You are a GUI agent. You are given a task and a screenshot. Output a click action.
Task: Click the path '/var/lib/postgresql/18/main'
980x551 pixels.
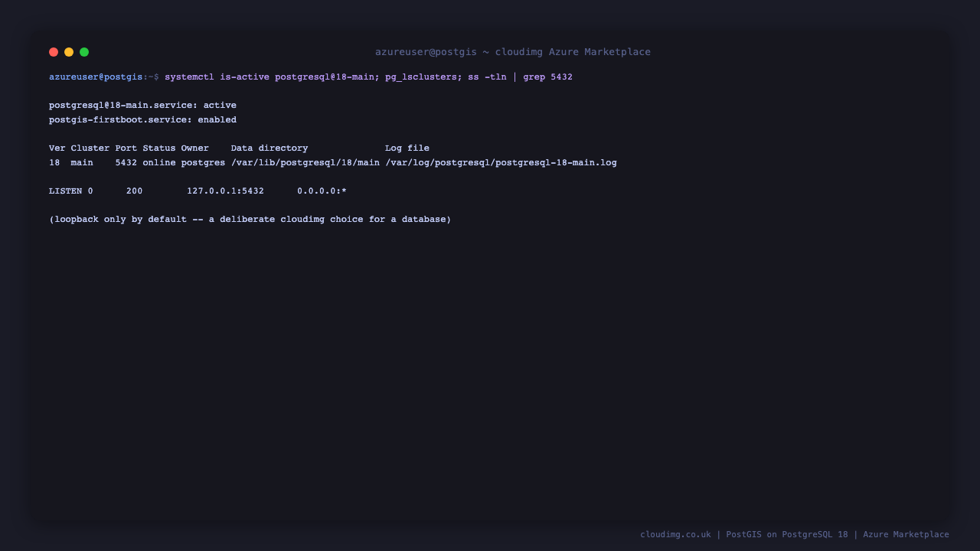tap(305, 163)
